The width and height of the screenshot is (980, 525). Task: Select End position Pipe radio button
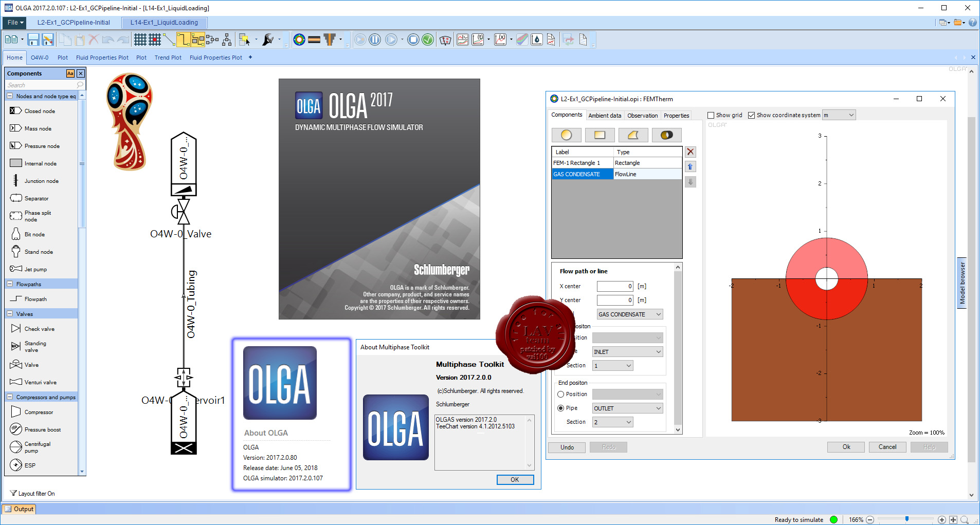coord(561,408)
